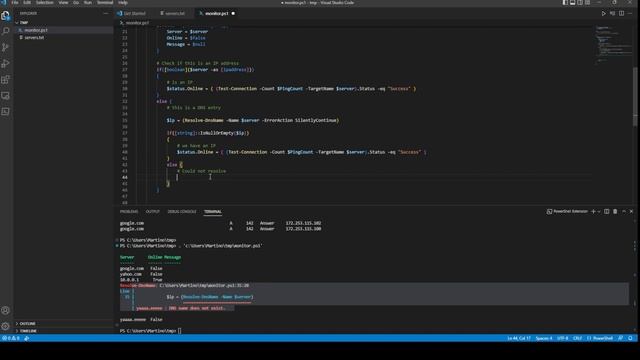Expand the TIMELINE section

pyautogui.click(x=63, y=331)
